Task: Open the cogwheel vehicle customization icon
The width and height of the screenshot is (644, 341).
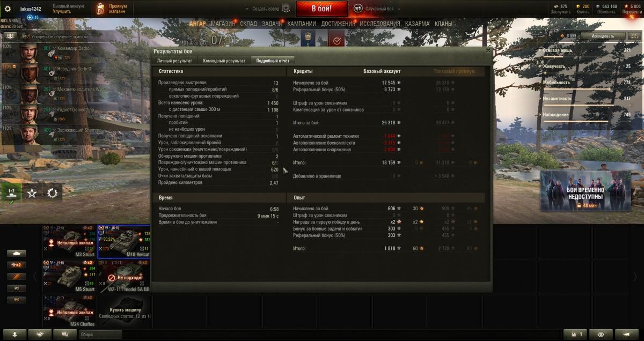Action: [x=52, y=193]
